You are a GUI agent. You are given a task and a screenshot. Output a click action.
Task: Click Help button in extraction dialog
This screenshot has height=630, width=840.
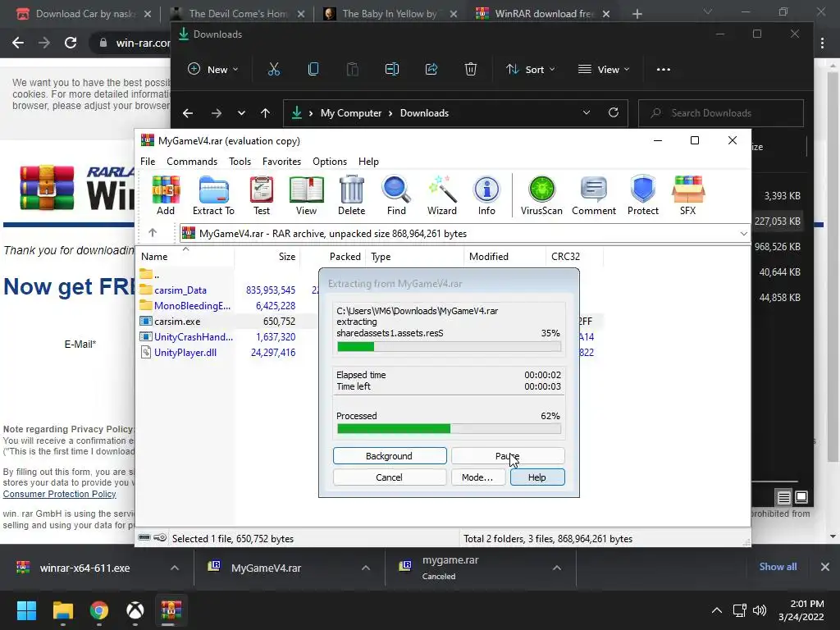pyautogui.click(x=537, y=477)
